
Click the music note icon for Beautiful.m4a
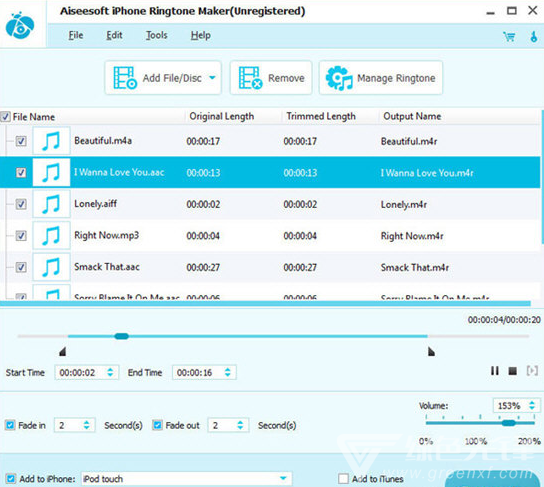[x=51, y=140]
